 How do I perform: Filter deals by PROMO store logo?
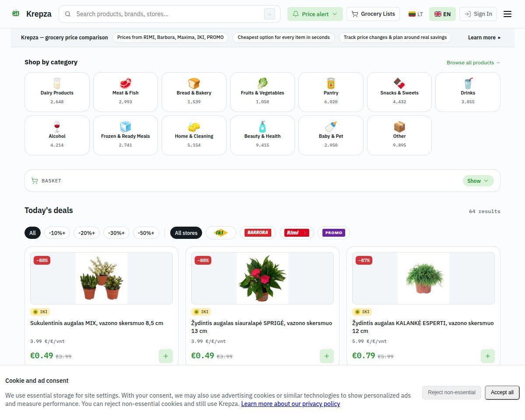(x=334, y=233)
